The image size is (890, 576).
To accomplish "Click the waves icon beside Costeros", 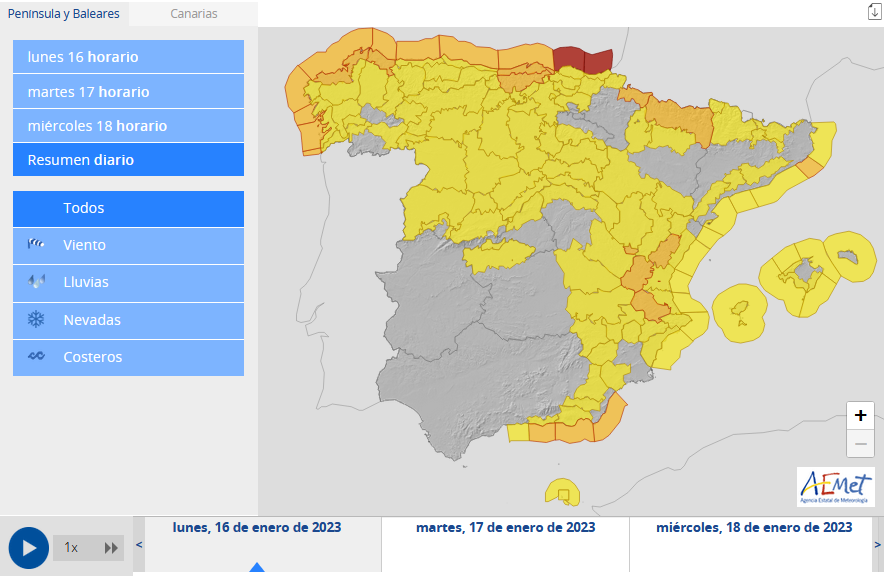I will coord(36,356).
